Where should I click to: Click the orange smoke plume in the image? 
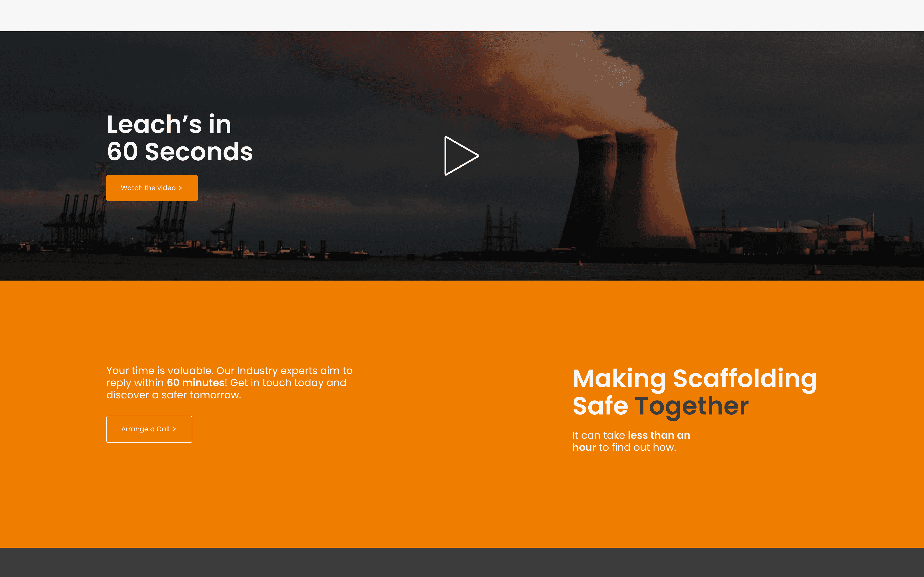click(554, 76)
